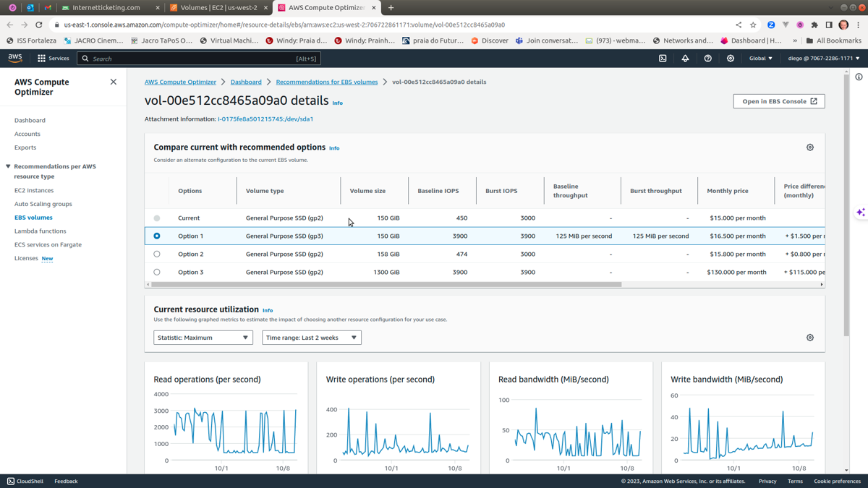The height and width of the screenshot is (488, 868).
Task: Click the AI sparkle assistant icon
Action: pos(861,213)
